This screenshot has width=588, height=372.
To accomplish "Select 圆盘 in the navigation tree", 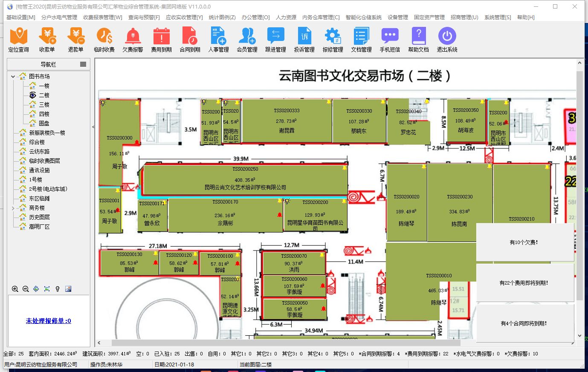I will click(x=44, y=123).
